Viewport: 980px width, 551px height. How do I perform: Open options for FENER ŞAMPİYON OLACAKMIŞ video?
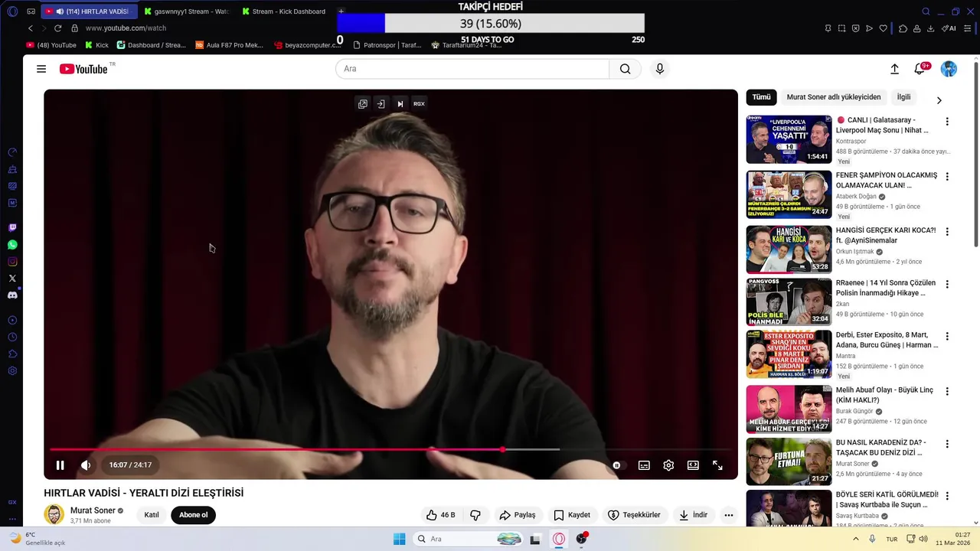coord(947,177)
